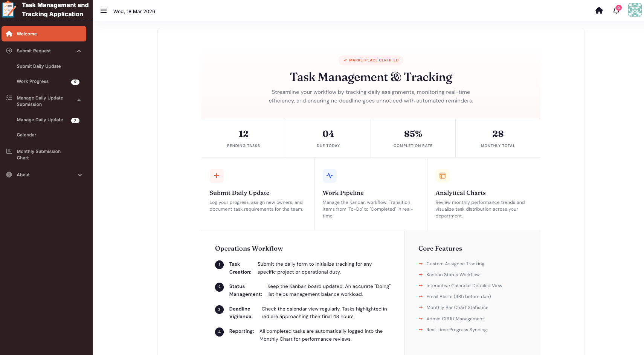Click the Monthly Submission Chart sidebar icon
The height and width of the screenshot is (355, 644).
9,151
